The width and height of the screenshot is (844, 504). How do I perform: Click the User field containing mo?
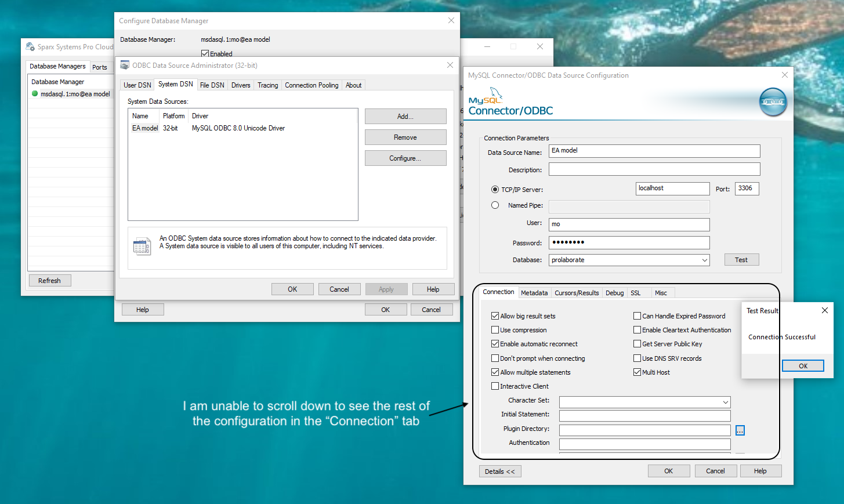pyautogui.click(x=629, y=224)
